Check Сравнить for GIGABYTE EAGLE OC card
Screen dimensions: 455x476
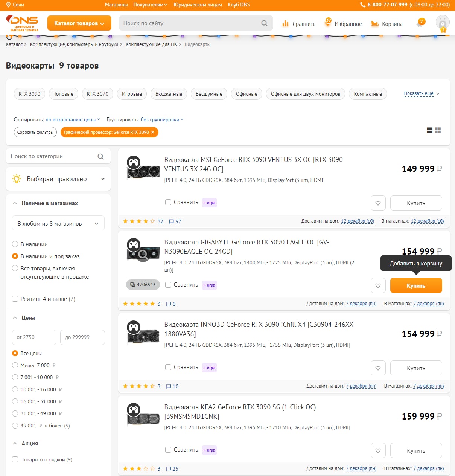[168, 285]
